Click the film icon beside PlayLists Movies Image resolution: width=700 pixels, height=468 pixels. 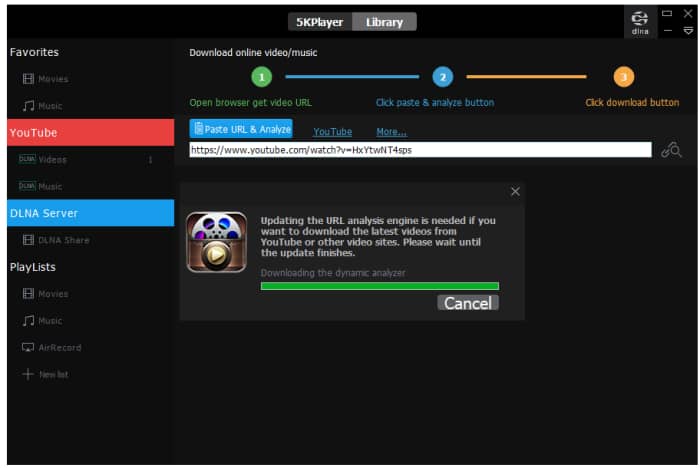tap(28, 294)
